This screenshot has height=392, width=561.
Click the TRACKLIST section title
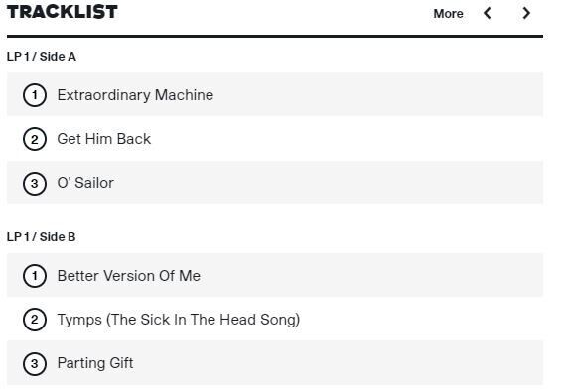pyautogui.click(x=63, y=12)
